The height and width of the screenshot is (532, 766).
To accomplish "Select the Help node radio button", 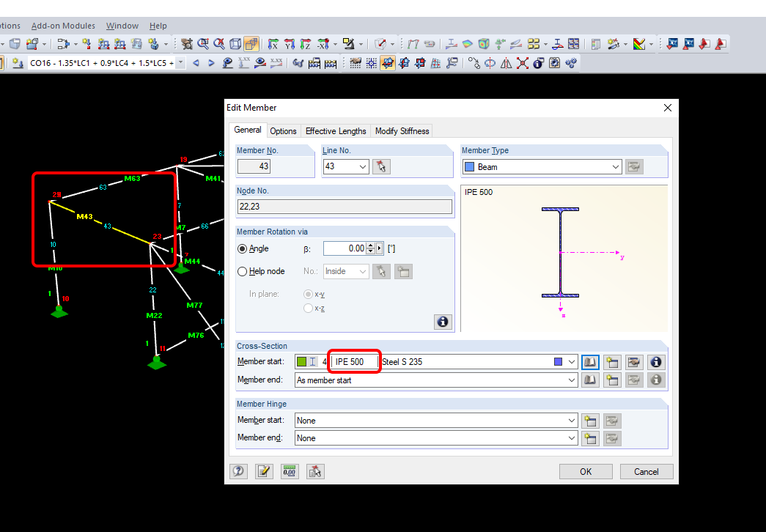I will [x=243, y=272].
